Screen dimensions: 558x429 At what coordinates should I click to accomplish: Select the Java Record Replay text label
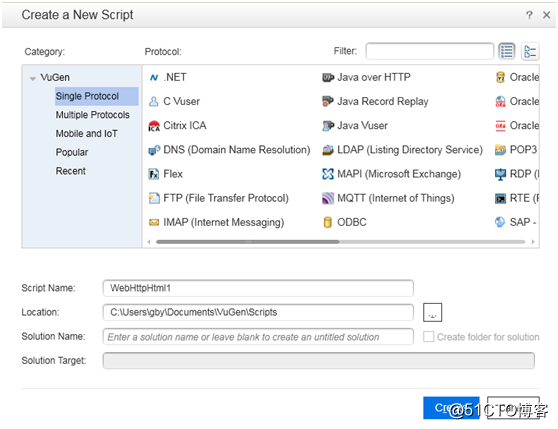pos(383,102)
